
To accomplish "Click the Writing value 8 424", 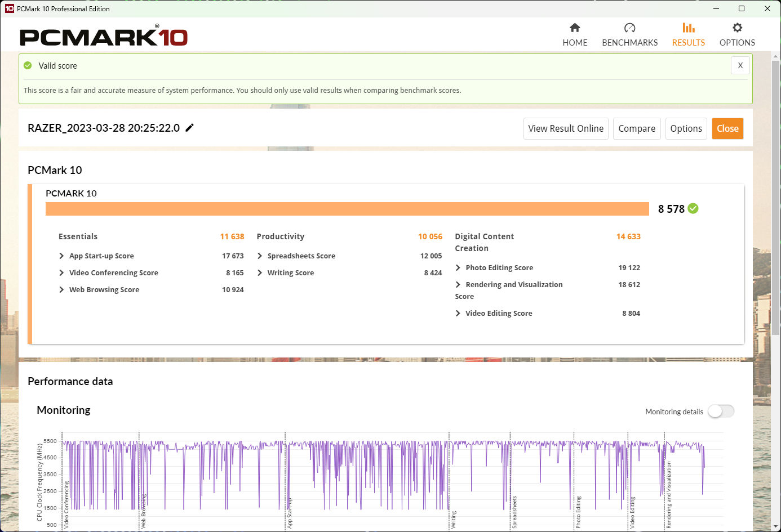I will click(x=433, y=272).
